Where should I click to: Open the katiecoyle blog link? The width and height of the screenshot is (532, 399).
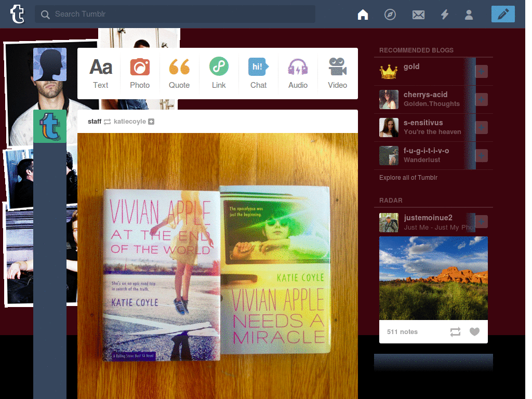point(129,122)
